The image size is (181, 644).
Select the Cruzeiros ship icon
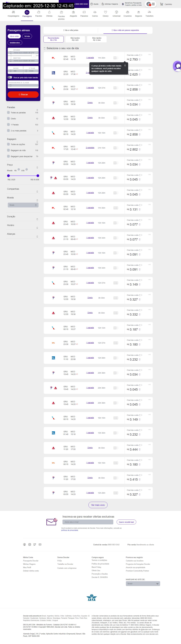click(127, 12)
